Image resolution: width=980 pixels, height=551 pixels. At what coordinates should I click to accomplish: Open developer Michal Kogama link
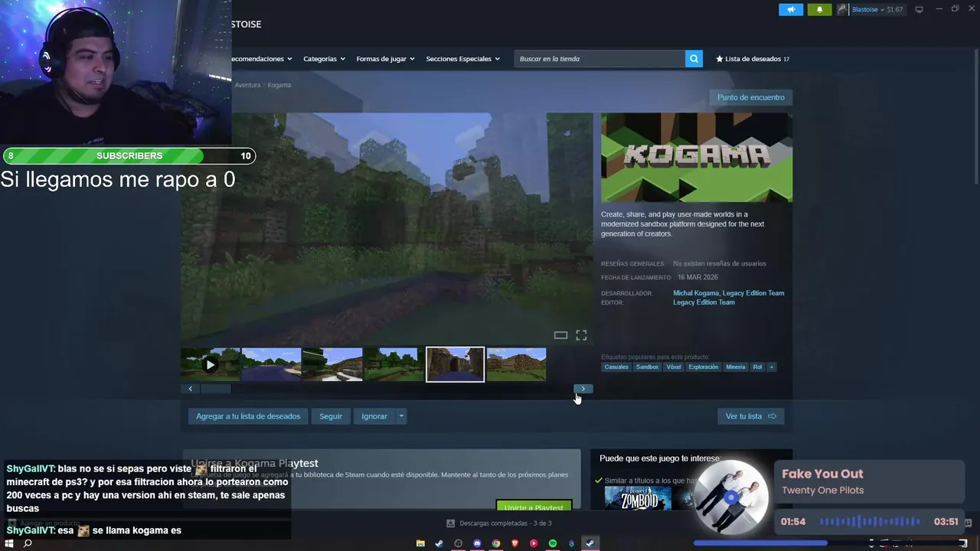click(x=695, y=293)
